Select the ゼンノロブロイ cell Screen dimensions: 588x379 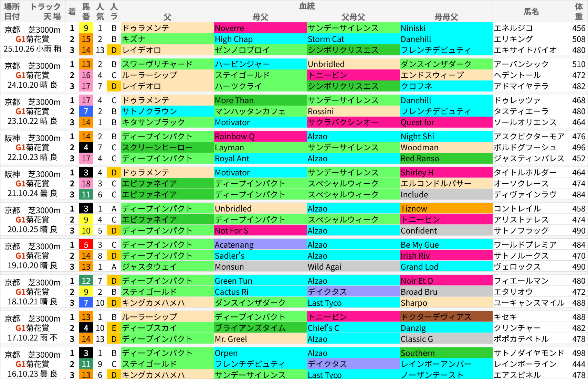tap(260, 50)
